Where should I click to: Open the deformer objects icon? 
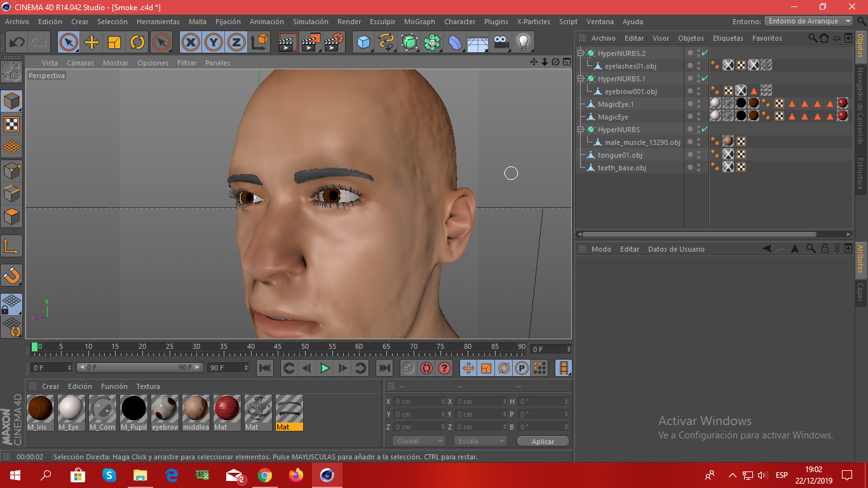coord(456,43)
